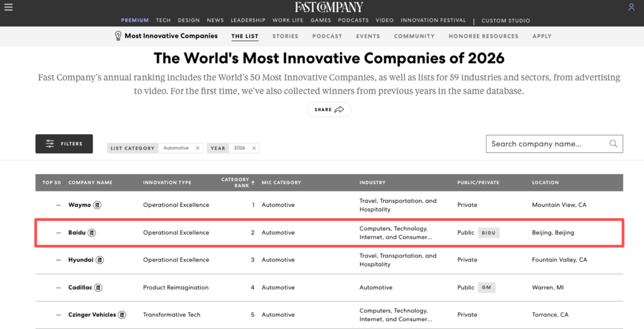Open the PODCASTS menu item
The width and height of the screenshot is (644, 329).
click(x=353, y=20)
